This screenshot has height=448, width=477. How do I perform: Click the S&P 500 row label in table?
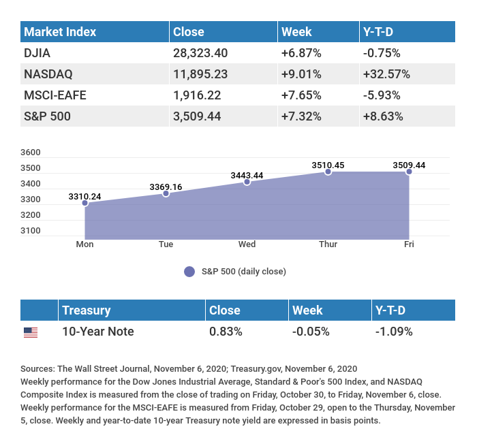pos(48,116)
